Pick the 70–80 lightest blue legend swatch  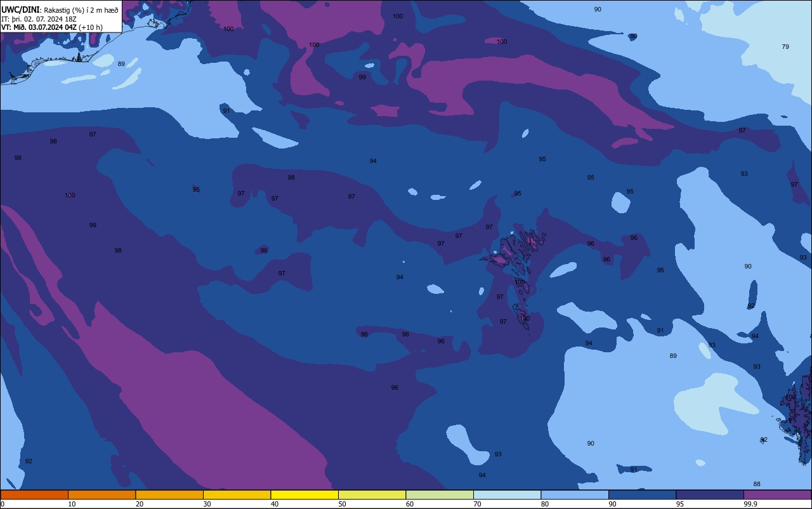coord(507,494)
